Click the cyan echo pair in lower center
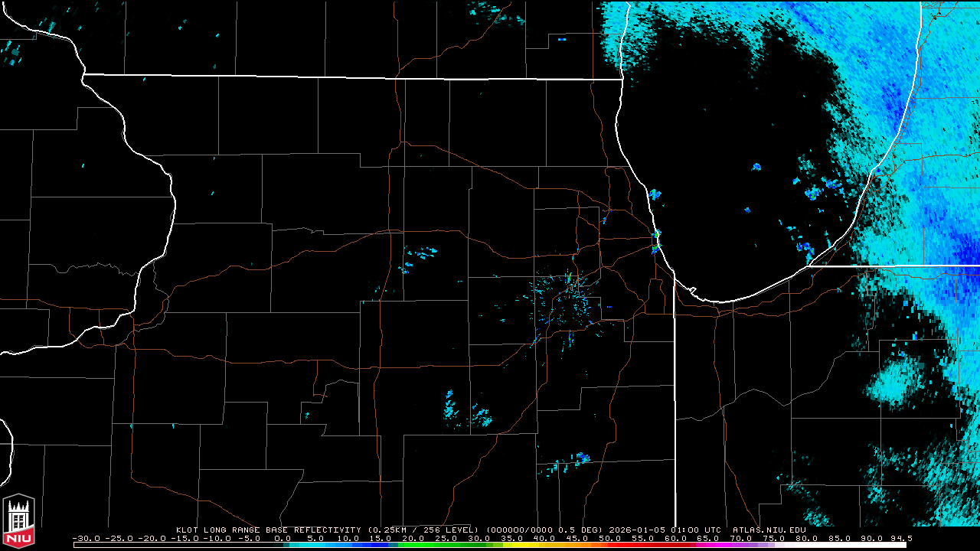Image resolution: width=980 pixels, height=551 pixels. (467, 412)
